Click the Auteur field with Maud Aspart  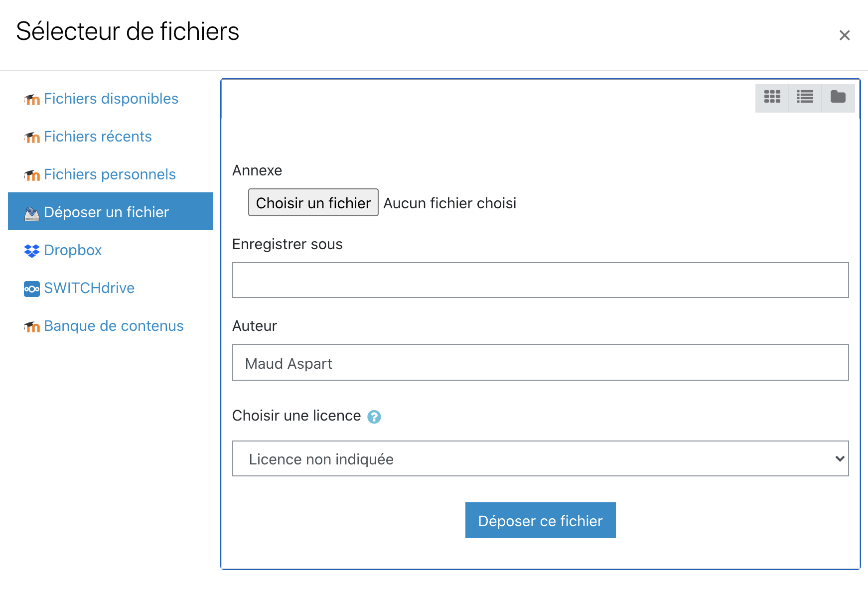coord(540,362)
